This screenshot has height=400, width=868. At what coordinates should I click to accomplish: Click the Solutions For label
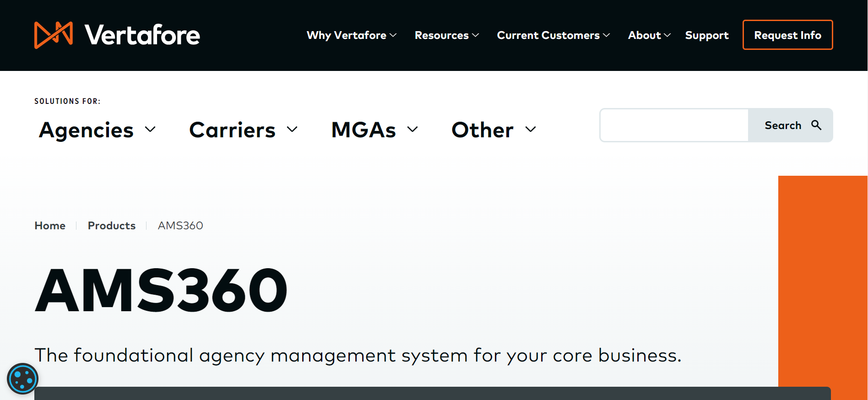67,101
